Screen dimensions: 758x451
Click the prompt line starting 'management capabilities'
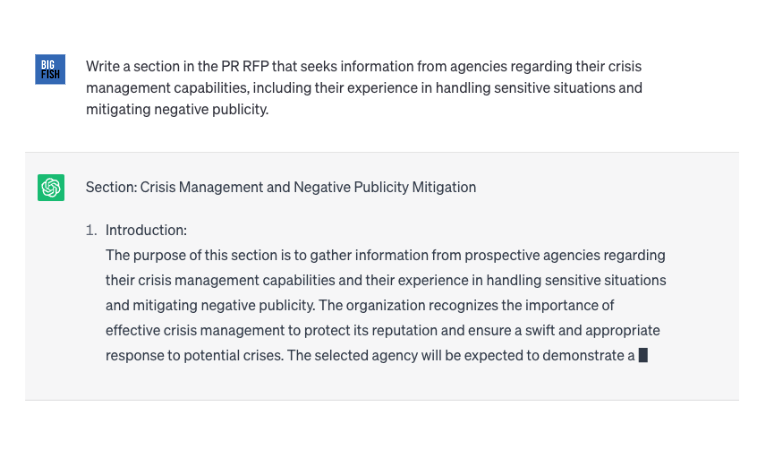[364, 88]
